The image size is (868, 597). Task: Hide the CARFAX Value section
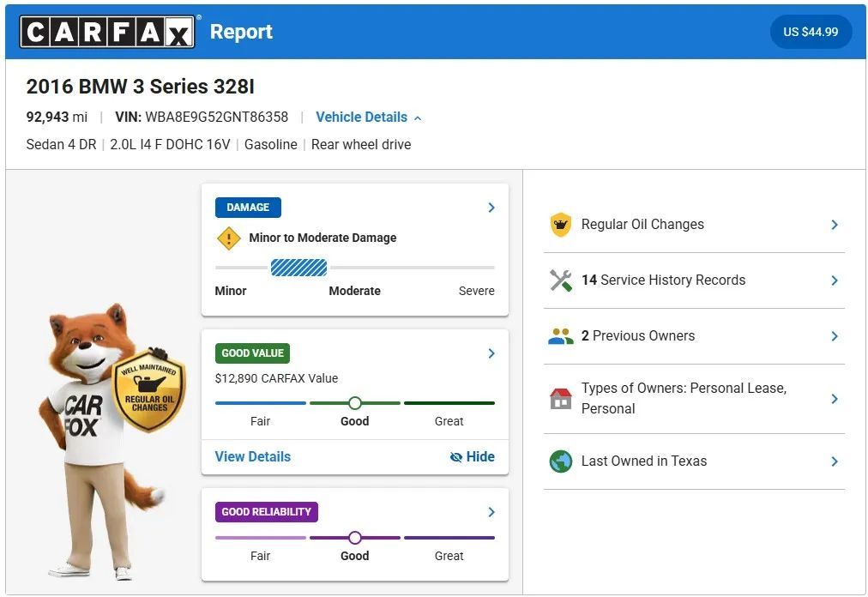click(x=473, y=457)
